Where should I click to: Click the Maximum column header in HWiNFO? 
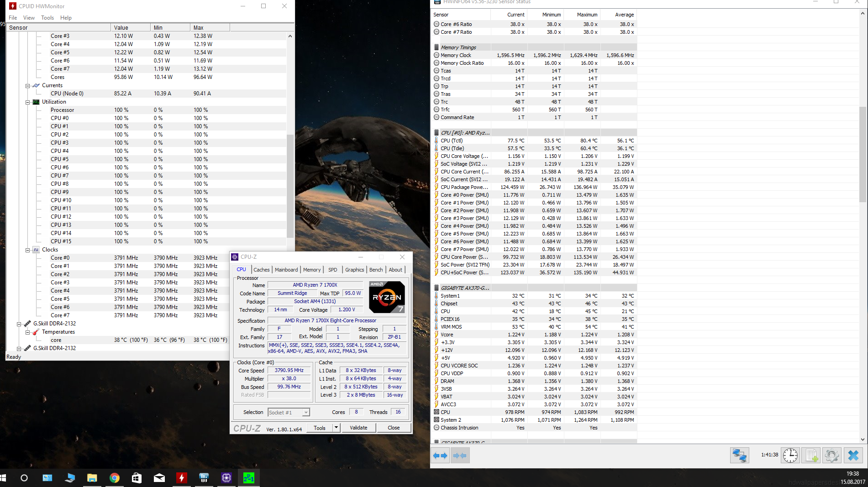click(x=582, y=15)
